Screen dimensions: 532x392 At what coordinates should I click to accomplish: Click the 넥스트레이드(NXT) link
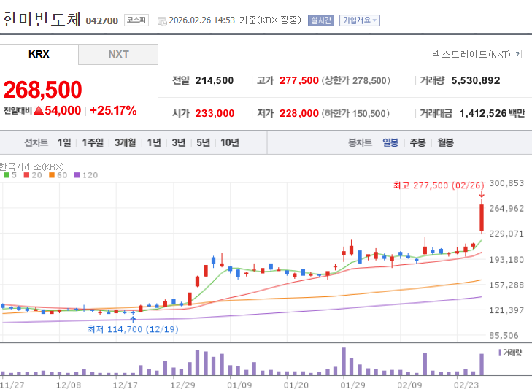471,54
